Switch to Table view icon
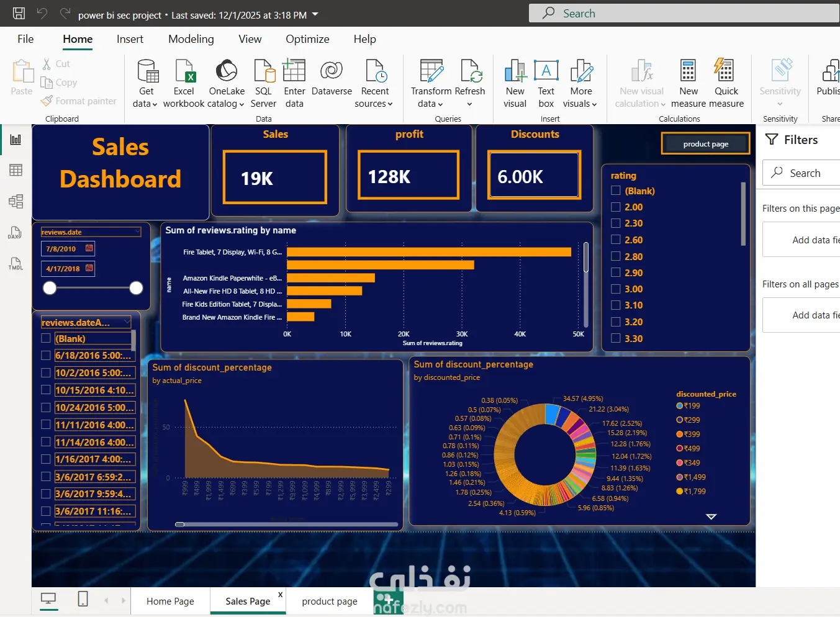Screen dimensions: 840x617 (x=16, y=170)
